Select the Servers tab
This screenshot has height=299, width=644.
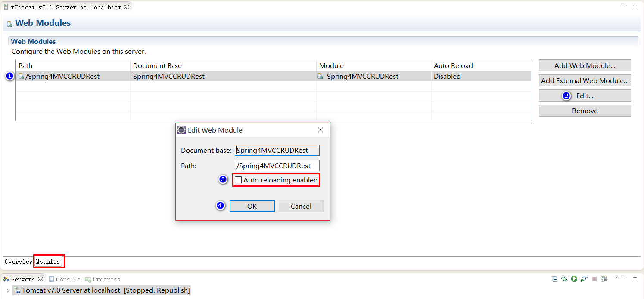point(23,279)
